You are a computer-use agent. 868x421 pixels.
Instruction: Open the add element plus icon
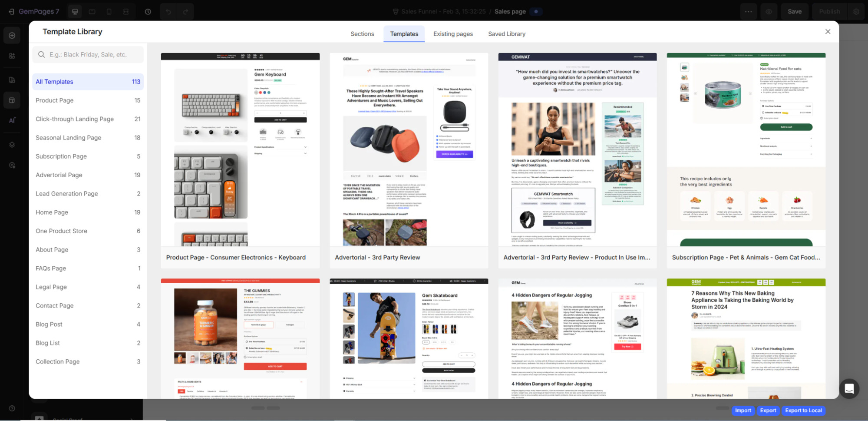[12, 35]
